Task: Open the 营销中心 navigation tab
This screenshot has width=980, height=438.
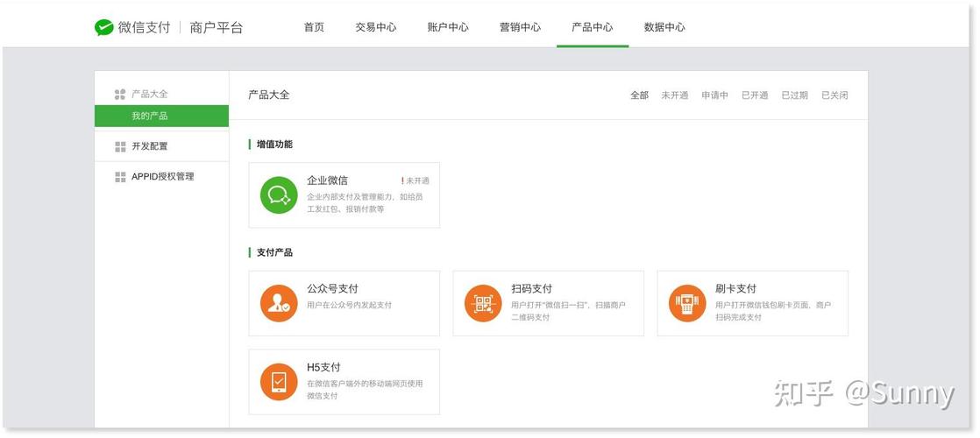Action: pos(520,27)
